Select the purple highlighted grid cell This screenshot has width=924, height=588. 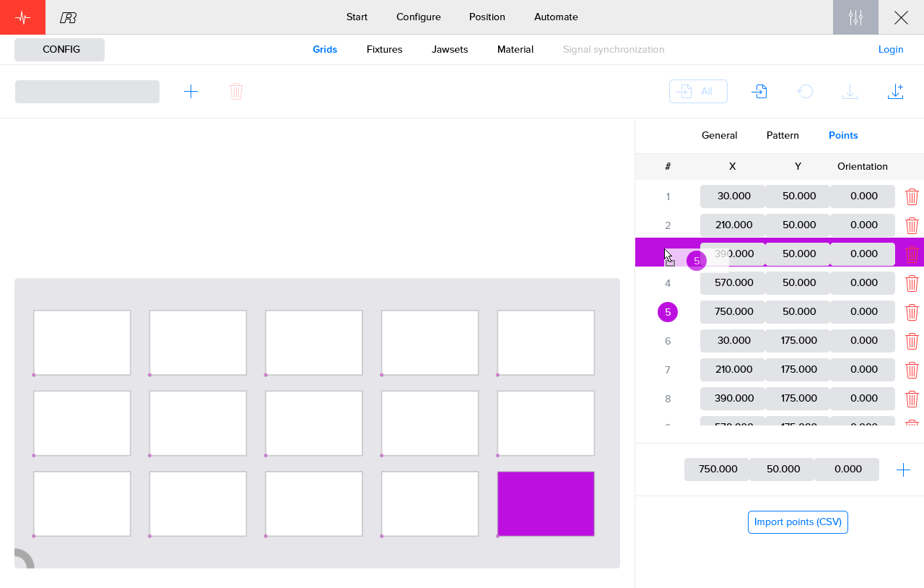(546, 504)
